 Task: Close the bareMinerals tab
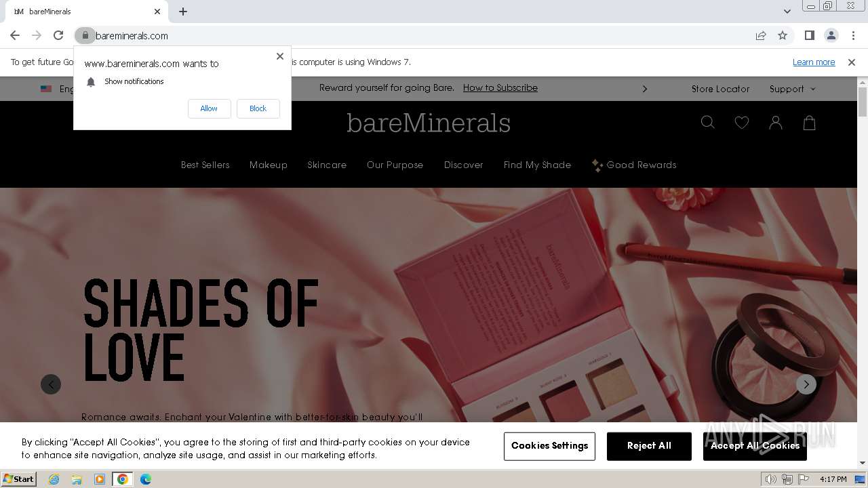157,12
